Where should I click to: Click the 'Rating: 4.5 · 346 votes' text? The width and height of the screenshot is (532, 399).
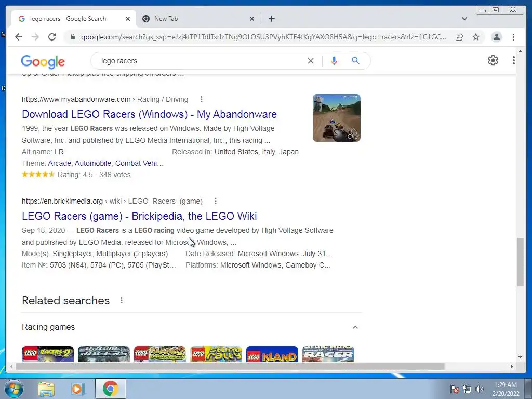pos(94,175)
